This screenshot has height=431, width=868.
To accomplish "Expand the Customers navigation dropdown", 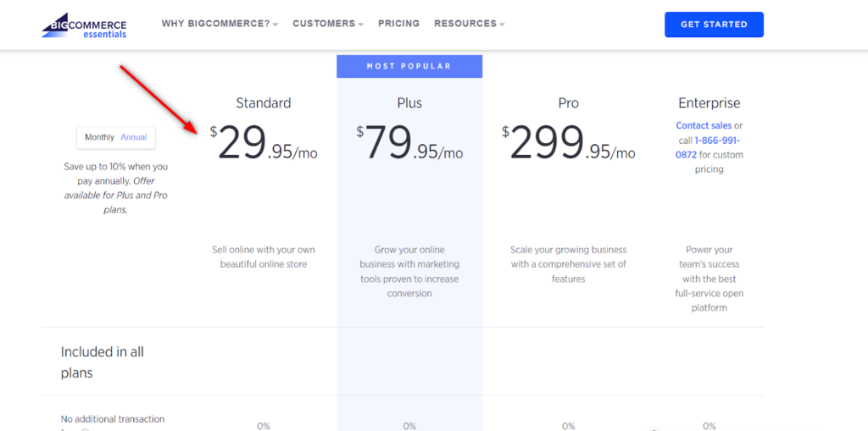I will click(328, 24).
